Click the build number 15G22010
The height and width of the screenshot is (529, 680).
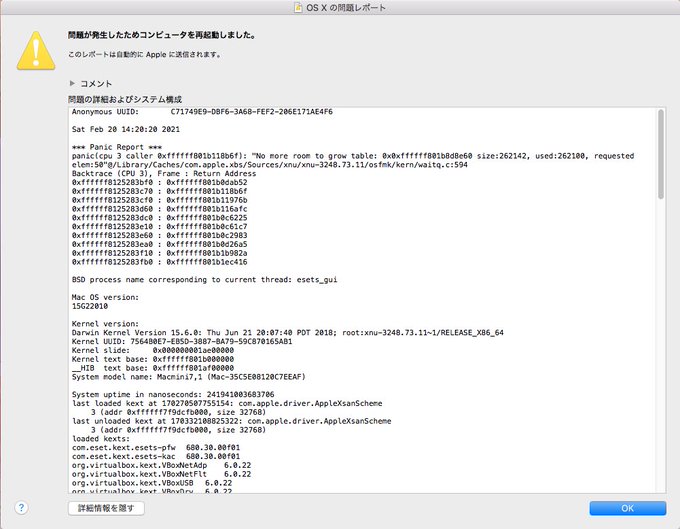90,306
